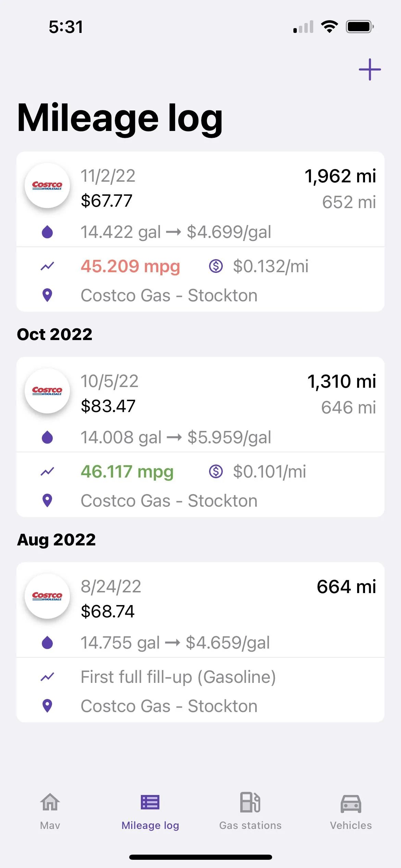Click dollar coin icon beside $0.101/mi
The image size is (401, 868).
[216, 471]
